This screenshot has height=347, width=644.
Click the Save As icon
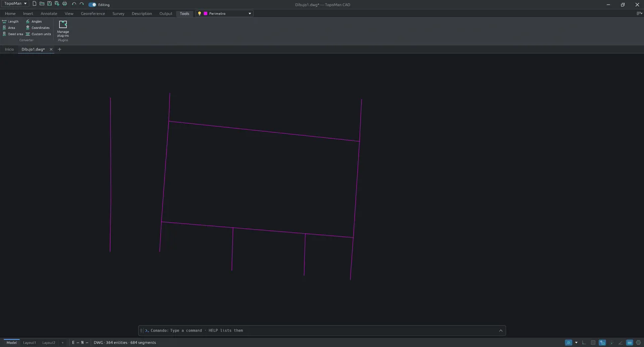[x=57, y=4]
